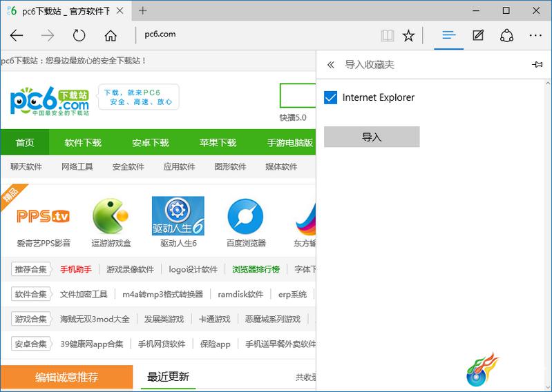Open the 游戏录像软件 link
The height and width of the screenshot is (392, 552).
(x=131, y=269)
